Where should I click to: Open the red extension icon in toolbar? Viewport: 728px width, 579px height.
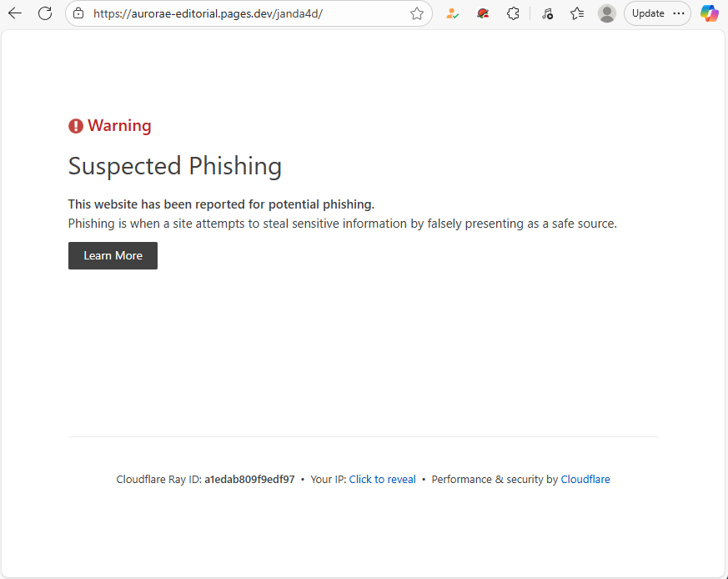tap(483, 13)
